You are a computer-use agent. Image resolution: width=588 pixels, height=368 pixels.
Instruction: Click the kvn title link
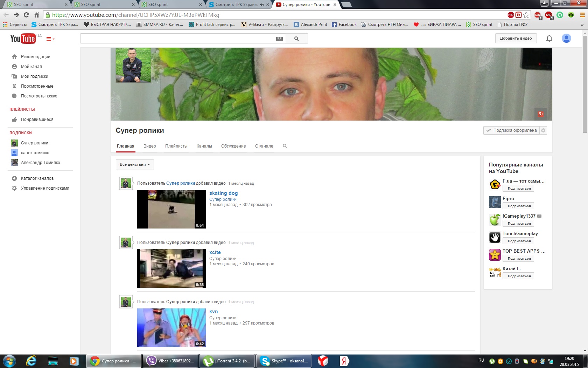(x=213, y=312)
